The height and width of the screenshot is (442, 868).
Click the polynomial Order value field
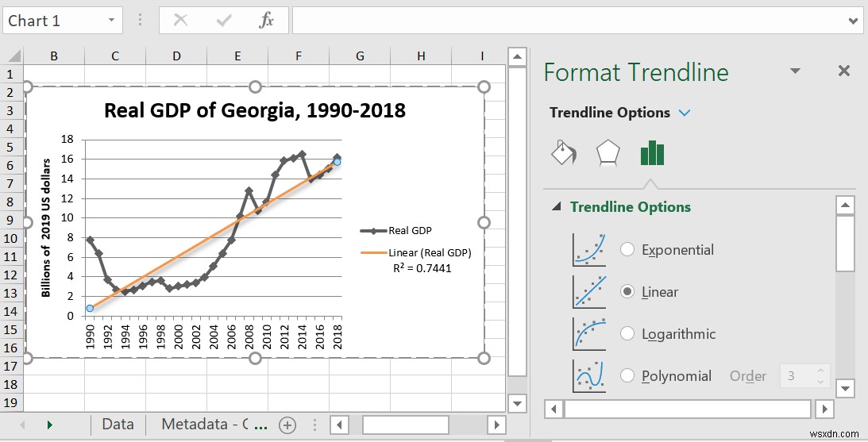click(x=796, y=376)
